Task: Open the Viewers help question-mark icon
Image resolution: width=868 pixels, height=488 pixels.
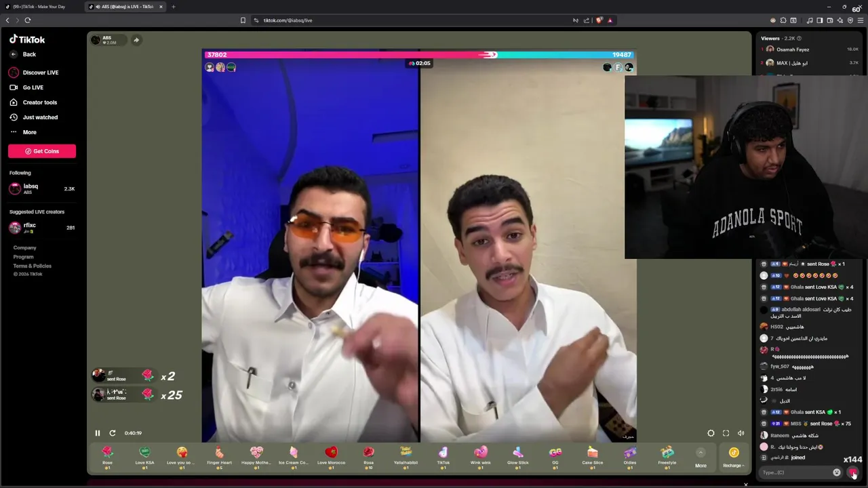Action: coord(799,39)
